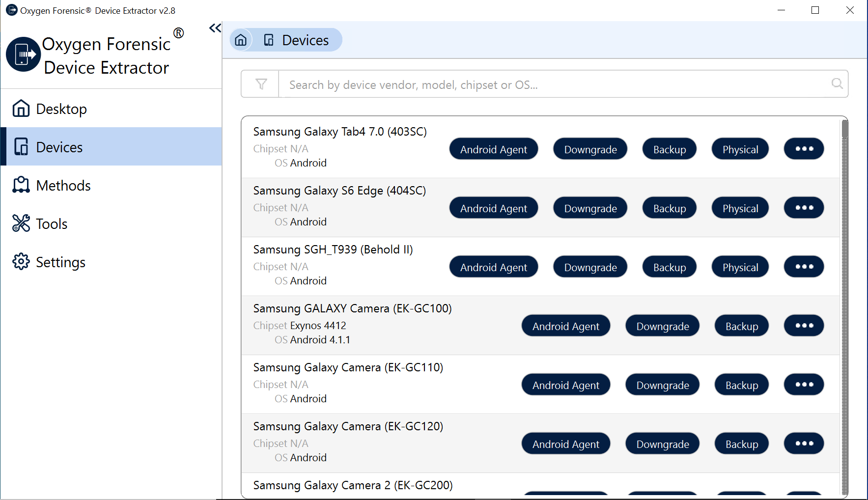The height and width of the screenshot is (500, 868).
Task: Choose Downgrade for Galaxy Tab4 7.0 (403SC)
Action: (x=590, y=149)
